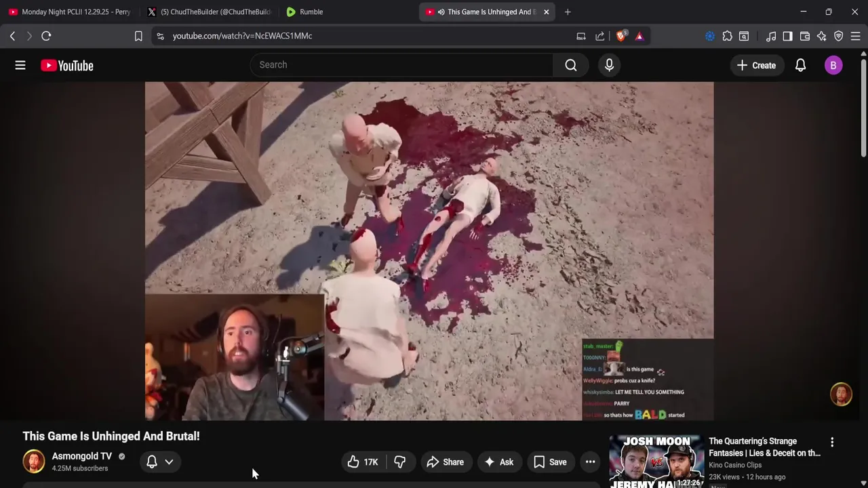
Task: Toggle the browser sidebar panel
Action: coord(787,36)
